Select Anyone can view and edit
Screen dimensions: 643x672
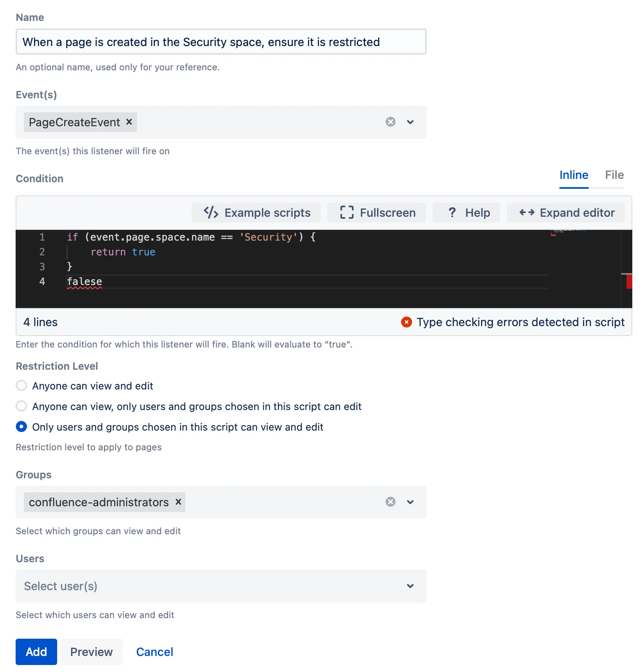coord(21,386)
